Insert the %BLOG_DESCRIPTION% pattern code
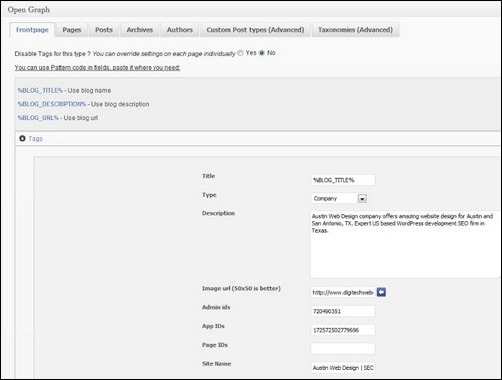502x380 pixels. pyautogui.click(x=52, y=104)
